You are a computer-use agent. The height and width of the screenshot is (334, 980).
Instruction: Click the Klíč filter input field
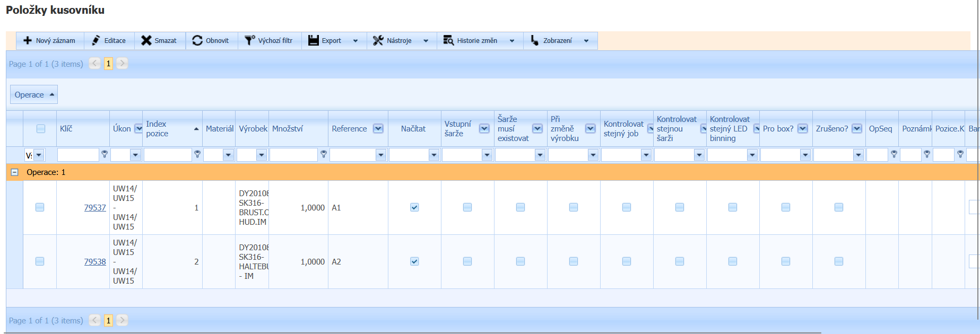(x=78, y=155)
